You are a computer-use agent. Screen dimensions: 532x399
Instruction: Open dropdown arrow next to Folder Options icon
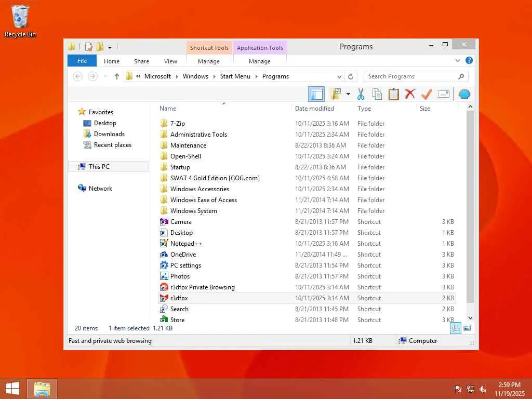click(348, 94)
